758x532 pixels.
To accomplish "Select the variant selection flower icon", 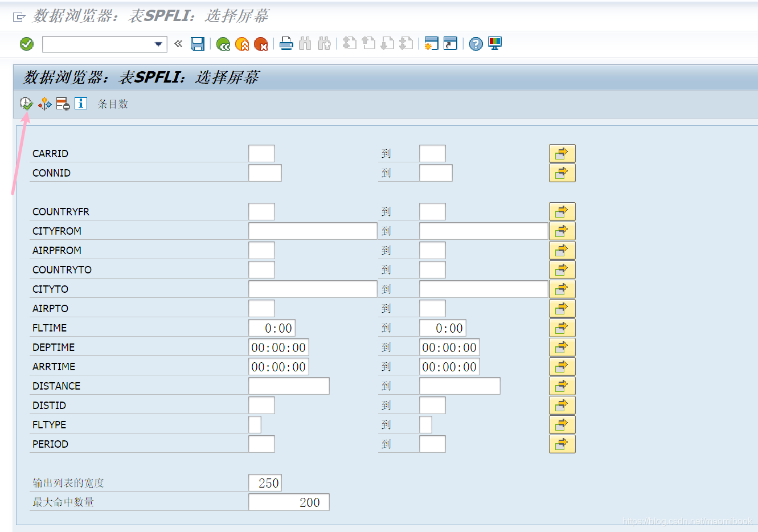I will click(44, 104).
